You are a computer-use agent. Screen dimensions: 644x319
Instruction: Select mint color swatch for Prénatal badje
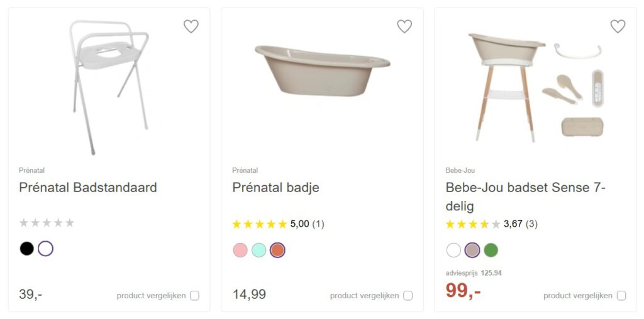258,250
